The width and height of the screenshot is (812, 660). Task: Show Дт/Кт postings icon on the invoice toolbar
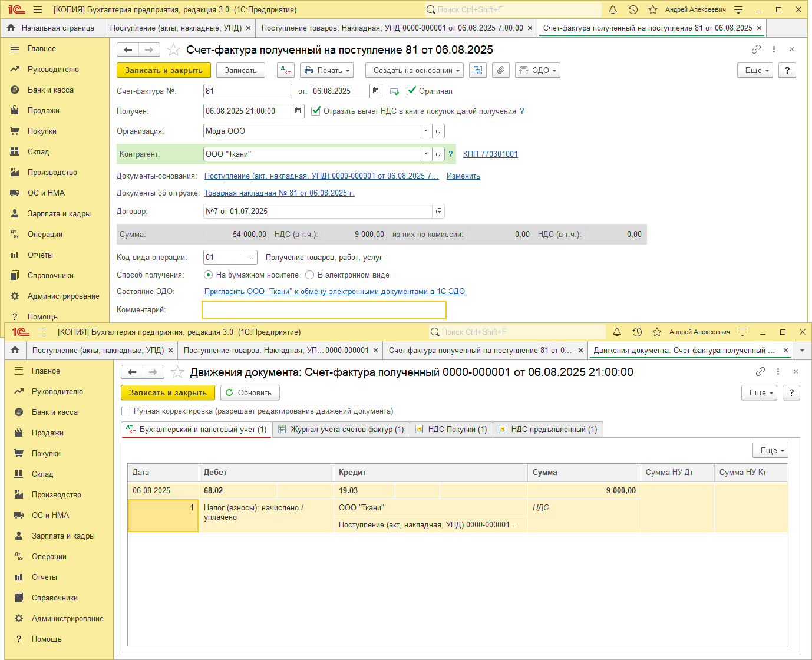tap(286, 70)
